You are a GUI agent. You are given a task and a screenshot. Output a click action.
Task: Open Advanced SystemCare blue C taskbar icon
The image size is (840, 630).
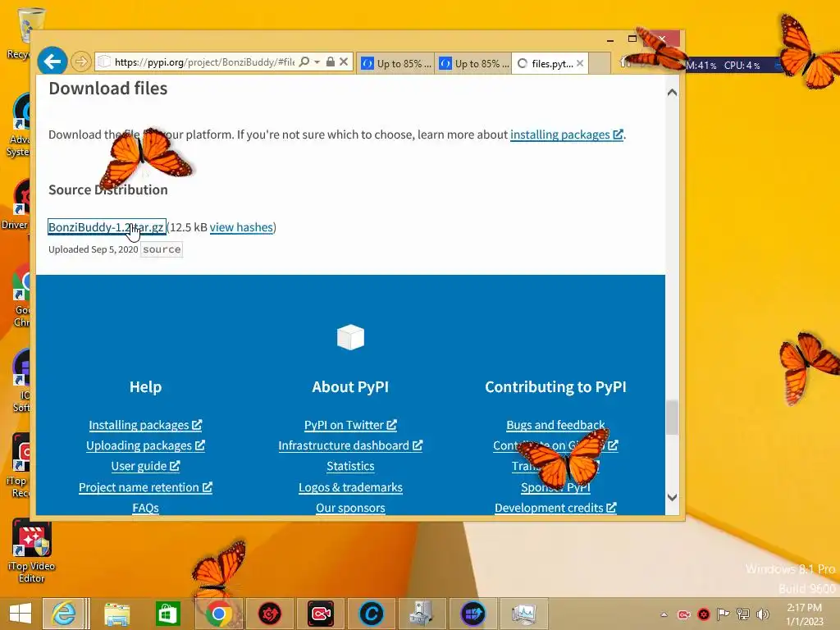[372, 614]
